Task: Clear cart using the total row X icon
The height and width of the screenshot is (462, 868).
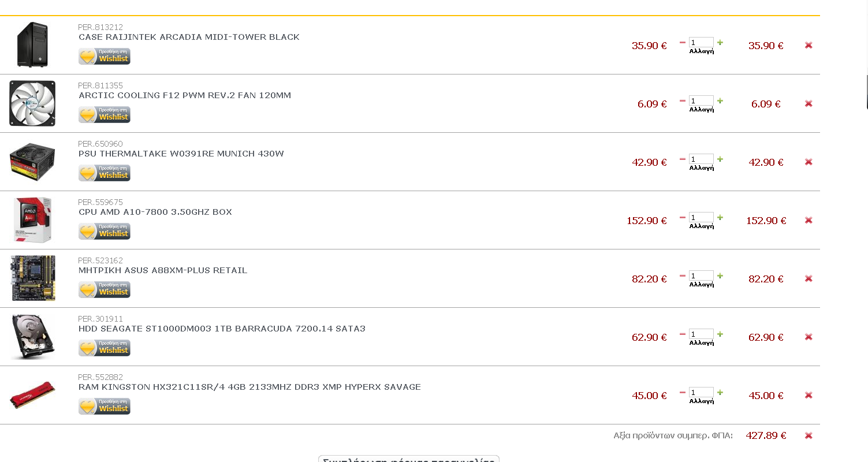Action: (x=809, y=435)
